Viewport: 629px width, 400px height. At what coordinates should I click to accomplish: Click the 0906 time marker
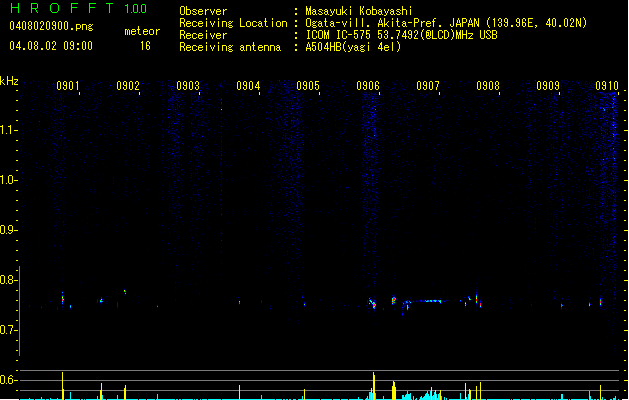pos(368,86)
